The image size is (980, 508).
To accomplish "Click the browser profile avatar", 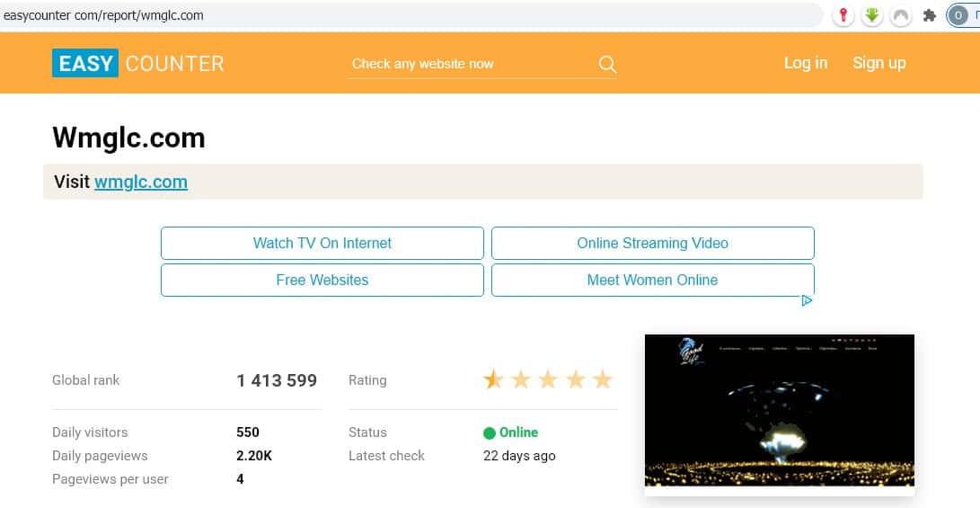I will pos(959,15).
